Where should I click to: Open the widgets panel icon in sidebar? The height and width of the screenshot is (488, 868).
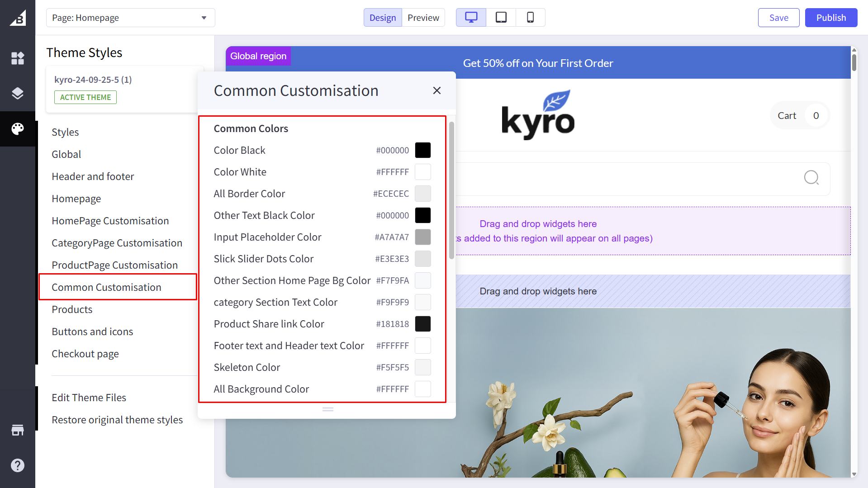click(x=18, y=58)
